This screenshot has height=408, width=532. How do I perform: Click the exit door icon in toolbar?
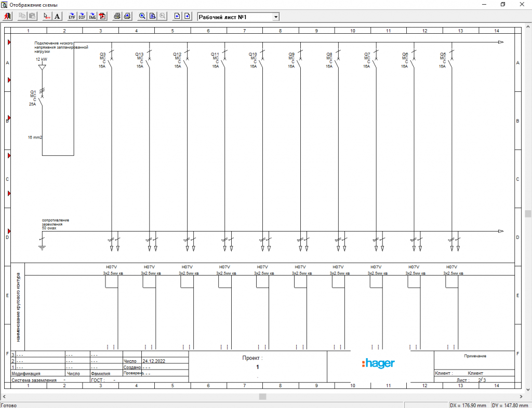8,17
